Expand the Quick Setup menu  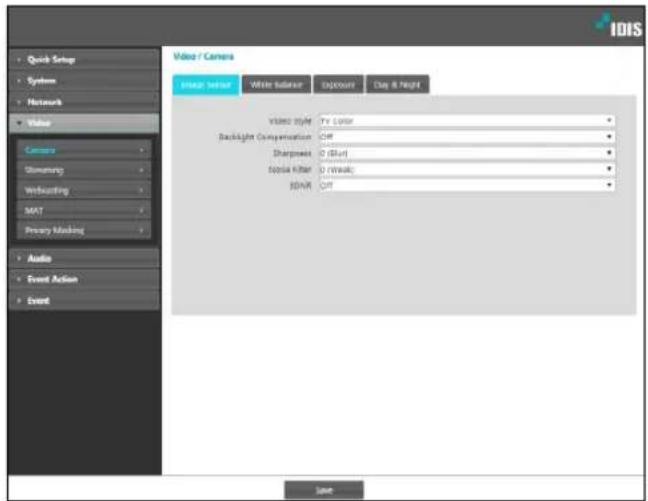pos(84,60)
